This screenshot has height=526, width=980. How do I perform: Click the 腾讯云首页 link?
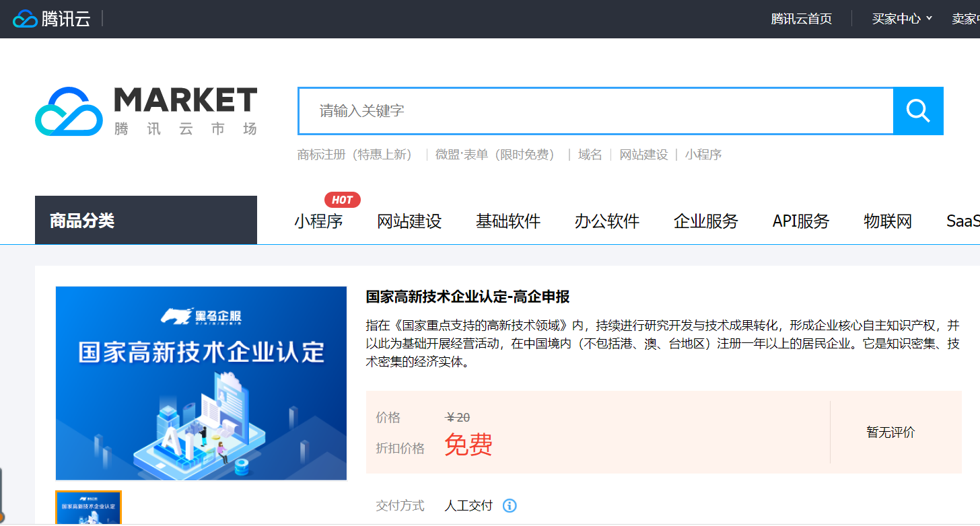click(x=801, y=18)
